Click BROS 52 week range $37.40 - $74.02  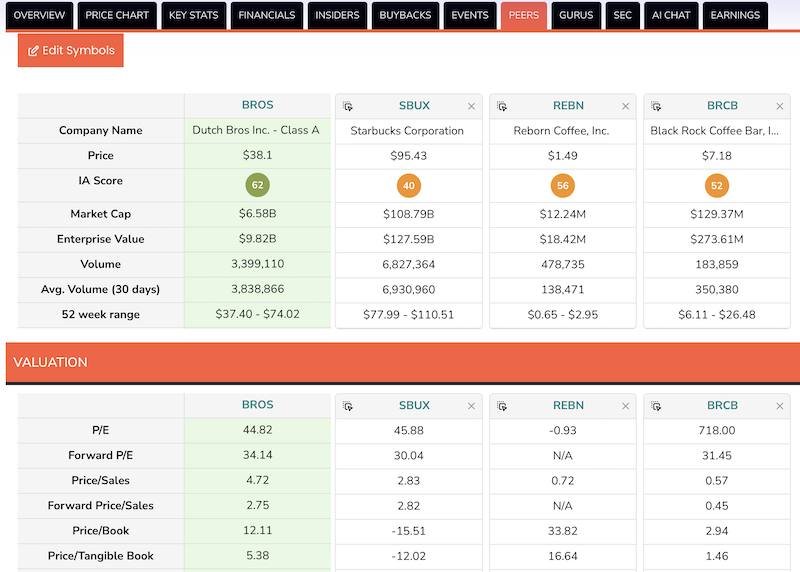point(258,314)
